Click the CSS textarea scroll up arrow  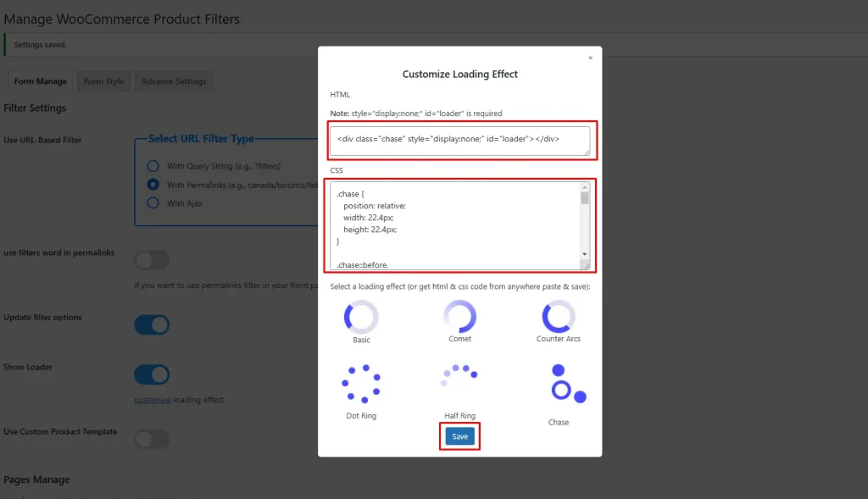click(x=585, y=188)
